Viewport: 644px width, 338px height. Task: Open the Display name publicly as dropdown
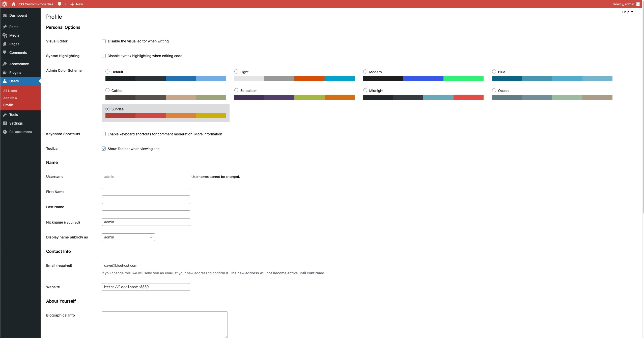click(x=128, y=237)
